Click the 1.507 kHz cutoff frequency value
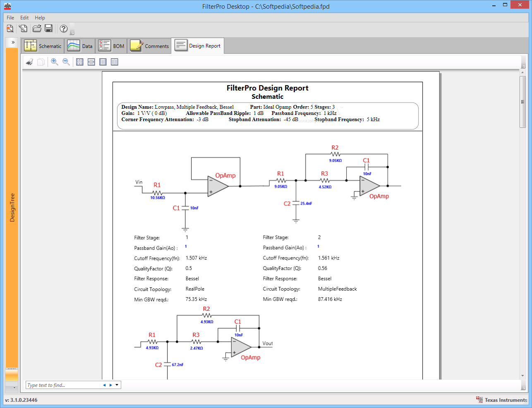 (x=196, y=258)
